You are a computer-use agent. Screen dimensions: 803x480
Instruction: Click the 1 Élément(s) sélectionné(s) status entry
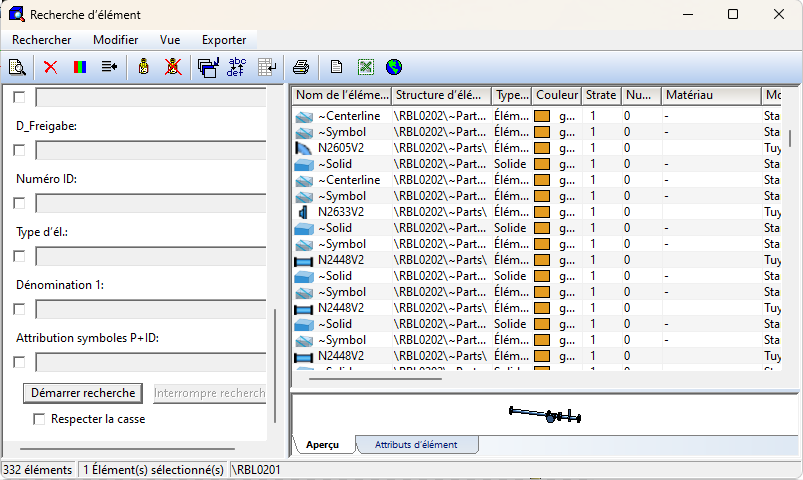click(154, 470)
